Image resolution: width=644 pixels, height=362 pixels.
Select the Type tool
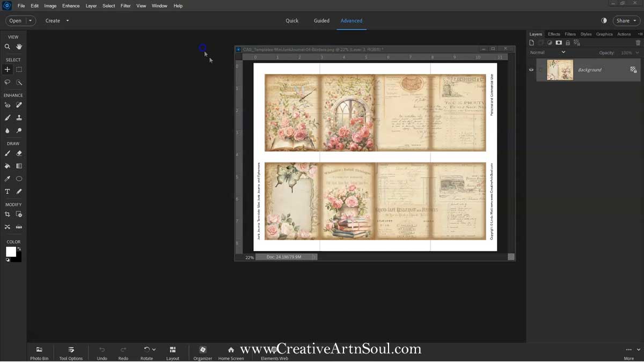tap(8, 191)
